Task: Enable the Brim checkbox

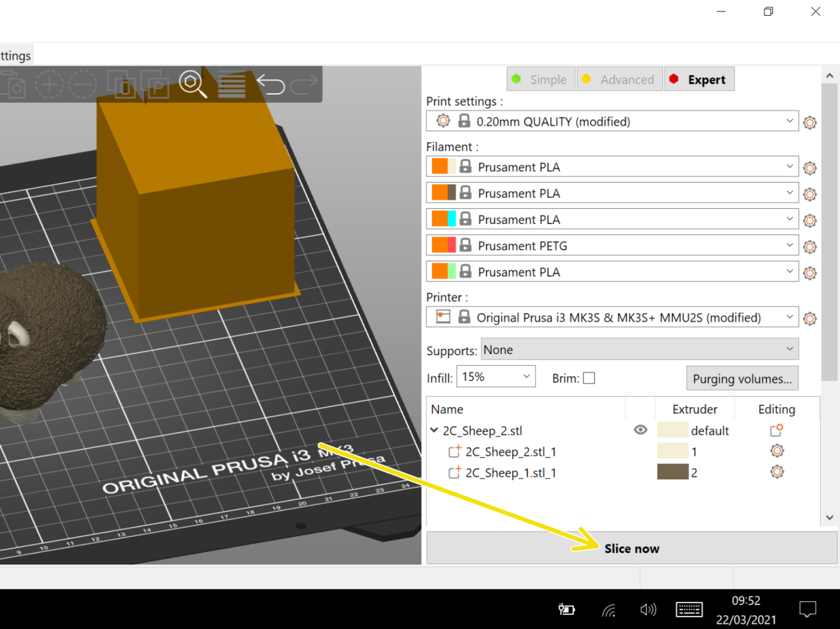Action: click(589, 378)
